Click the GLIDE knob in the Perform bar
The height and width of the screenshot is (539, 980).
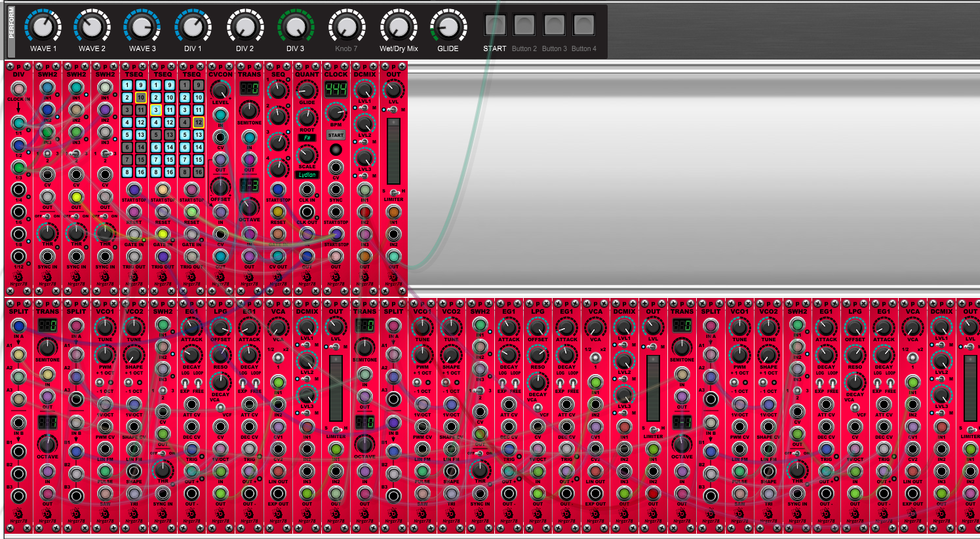[448, 27]
